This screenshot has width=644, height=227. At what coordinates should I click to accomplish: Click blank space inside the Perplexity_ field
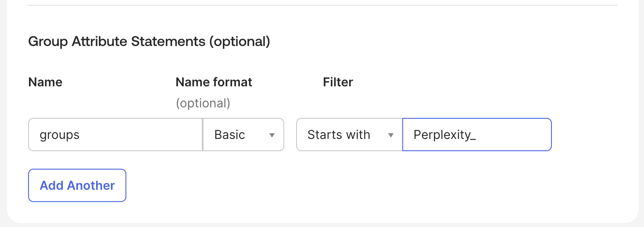513,135
